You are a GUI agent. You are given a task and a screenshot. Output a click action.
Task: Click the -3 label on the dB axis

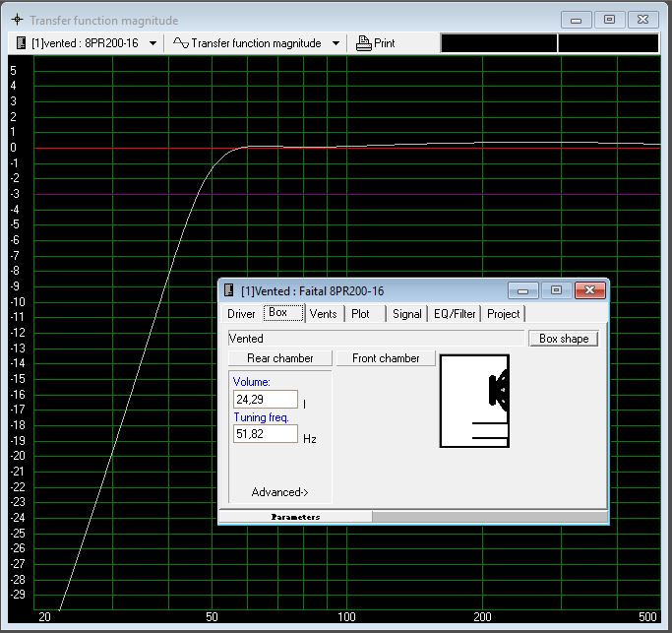(x=15, y=194)
